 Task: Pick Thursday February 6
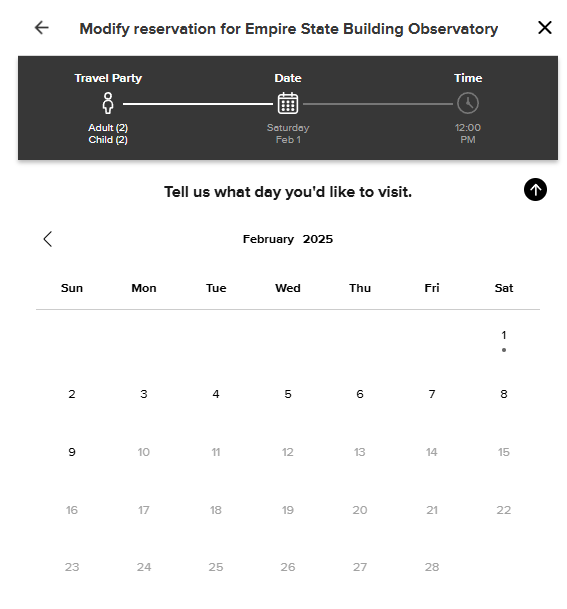pos(360,394)
